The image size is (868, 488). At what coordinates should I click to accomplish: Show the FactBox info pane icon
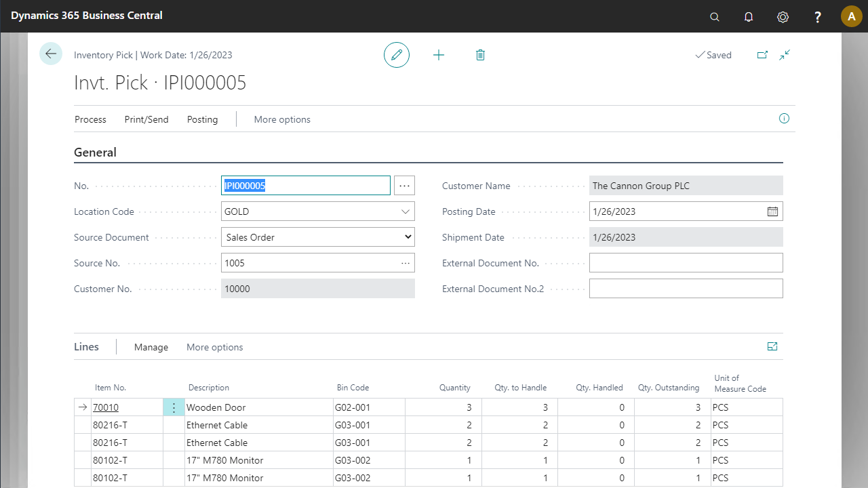coord(784,119)
